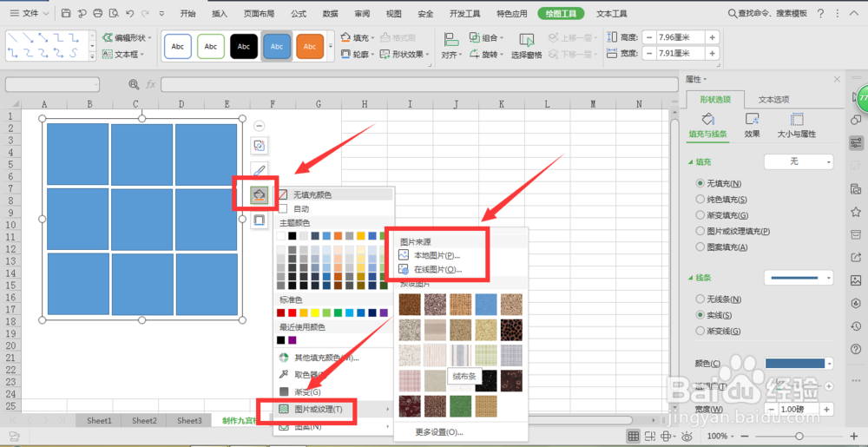Select the 渐变线(G) gradient line option
The width and height of the screenshot is (868, 447).
(x=700, y=331)
